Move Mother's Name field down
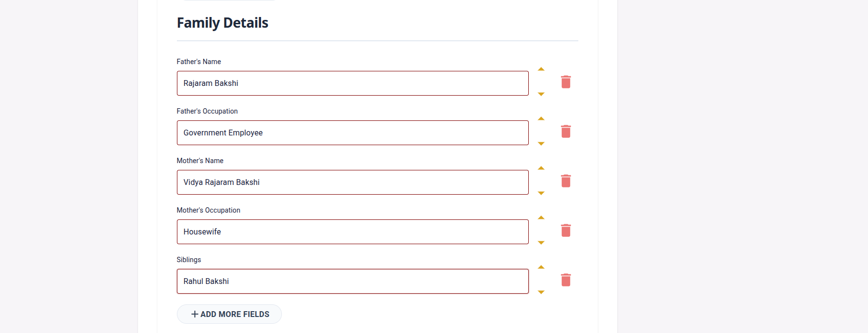This screenshot has height=333, width=868. (x=541, y=193)
